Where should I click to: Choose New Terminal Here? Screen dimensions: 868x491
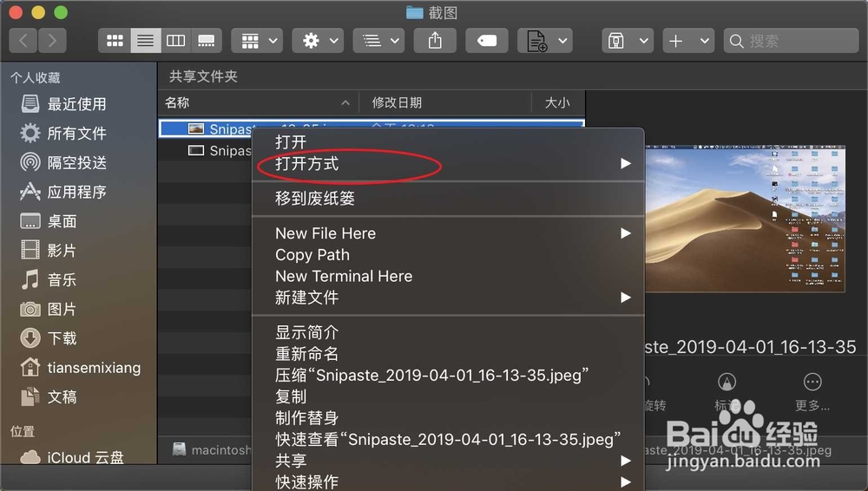point(449,276)
